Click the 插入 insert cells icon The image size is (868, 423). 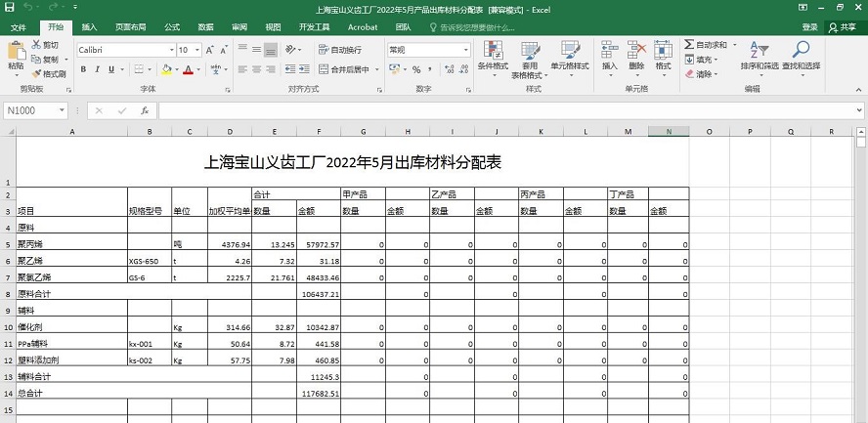point(610,59)
